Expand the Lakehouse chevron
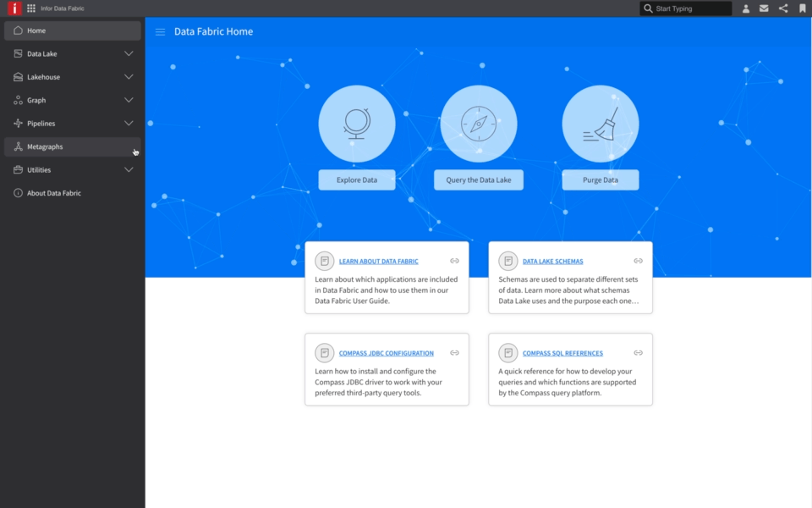Viewport: 812px width, 508px height. (129, 77)
